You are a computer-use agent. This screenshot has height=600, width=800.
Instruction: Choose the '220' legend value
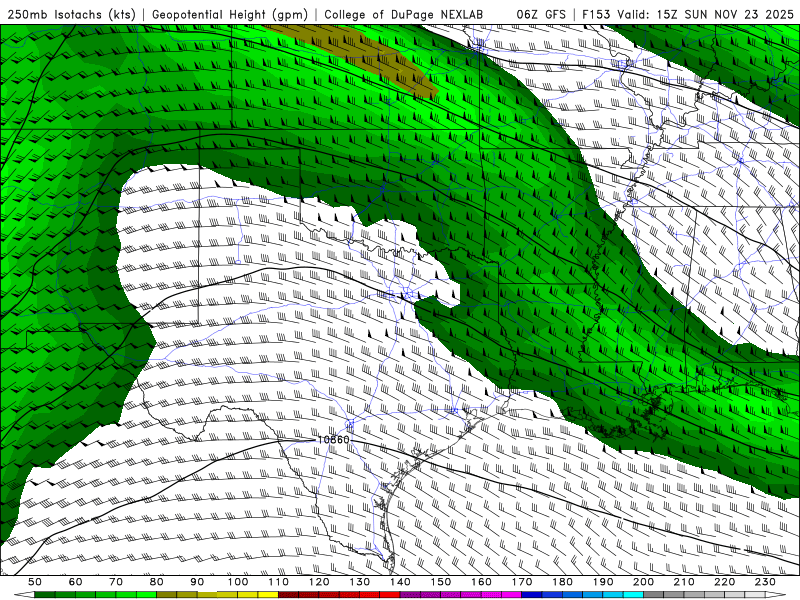(x=724, y=582)
